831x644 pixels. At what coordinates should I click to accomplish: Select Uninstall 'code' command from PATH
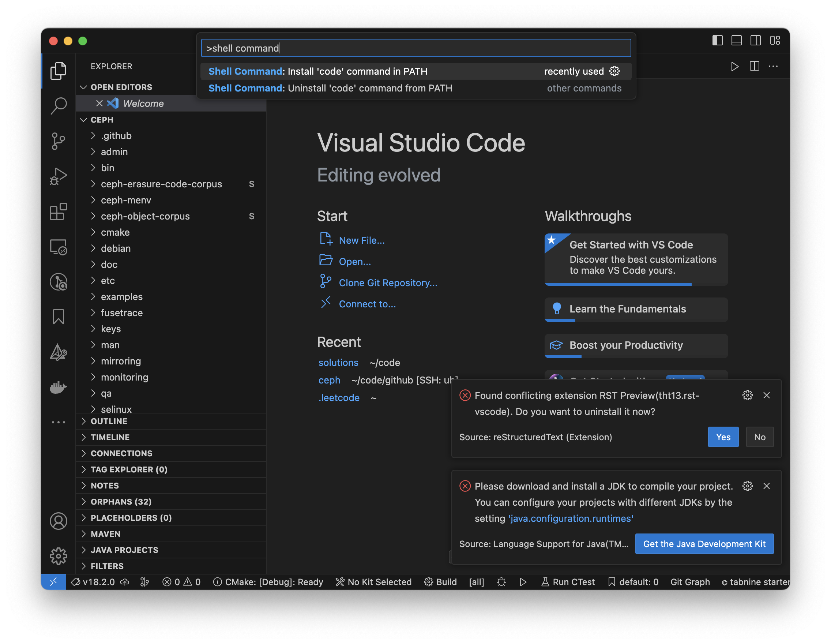click(416, 88)
